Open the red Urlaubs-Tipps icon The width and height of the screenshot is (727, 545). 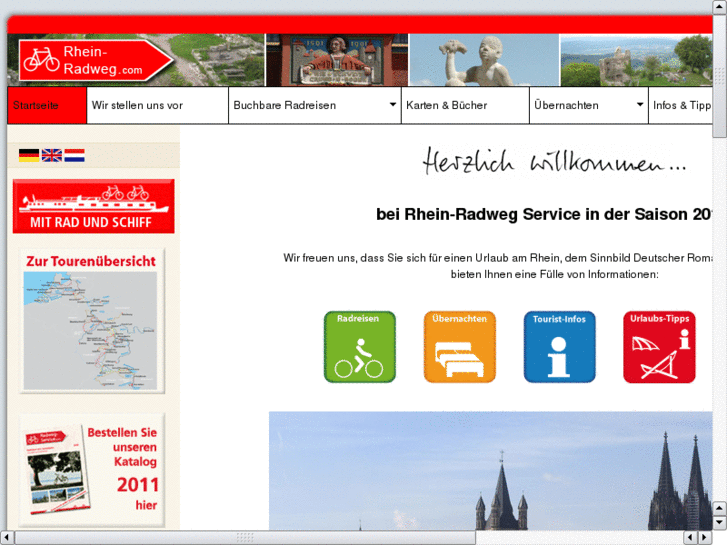(659, 347)
